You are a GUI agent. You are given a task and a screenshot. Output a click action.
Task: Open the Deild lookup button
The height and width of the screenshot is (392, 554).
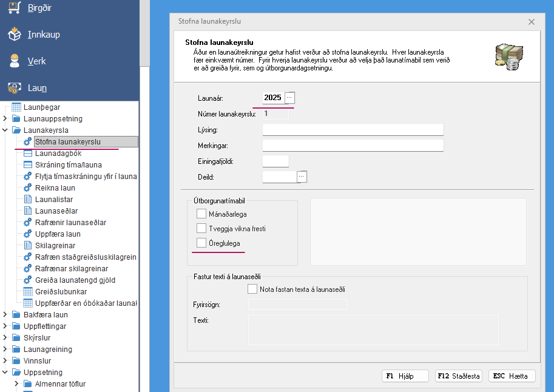pyautogui.click(x=302, y=177)
